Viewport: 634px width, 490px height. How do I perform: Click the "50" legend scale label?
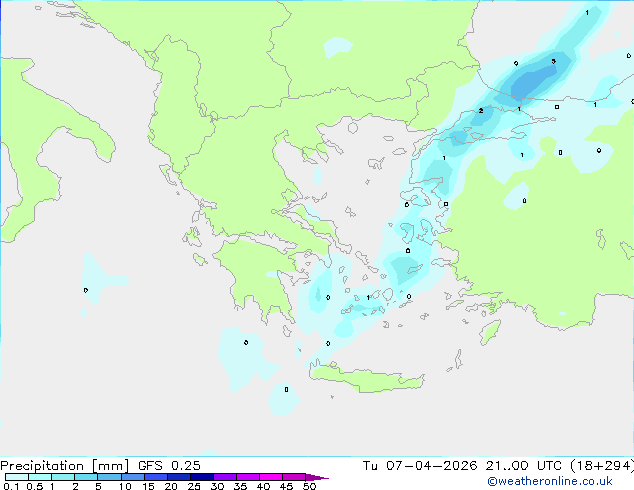(x=309, y=486)
